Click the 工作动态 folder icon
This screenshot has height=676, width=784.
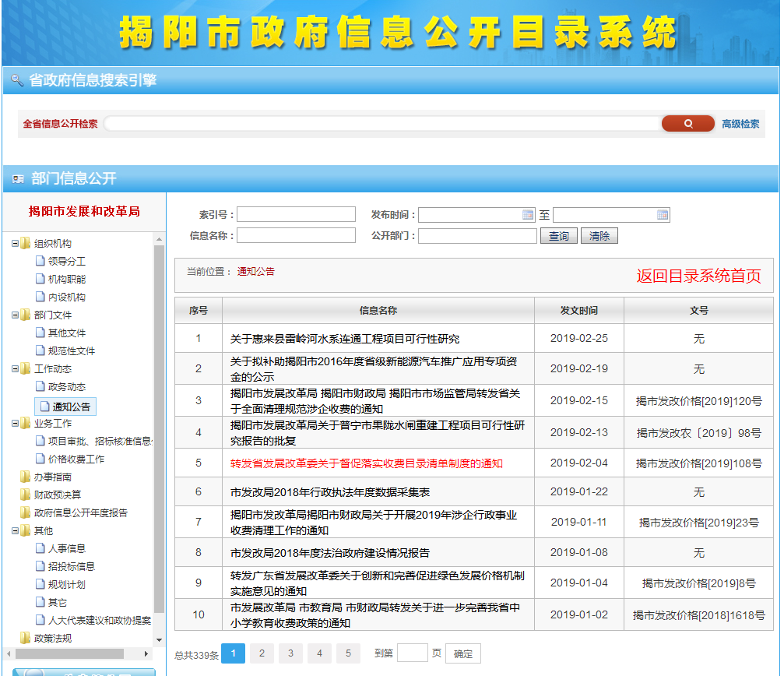tap(26, 369)
